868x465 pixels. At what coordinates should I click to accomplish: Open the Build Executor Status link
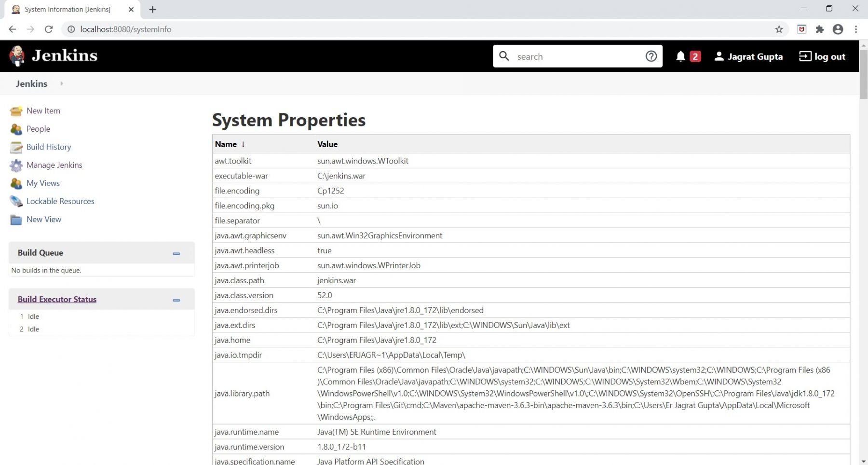point(57,299)
